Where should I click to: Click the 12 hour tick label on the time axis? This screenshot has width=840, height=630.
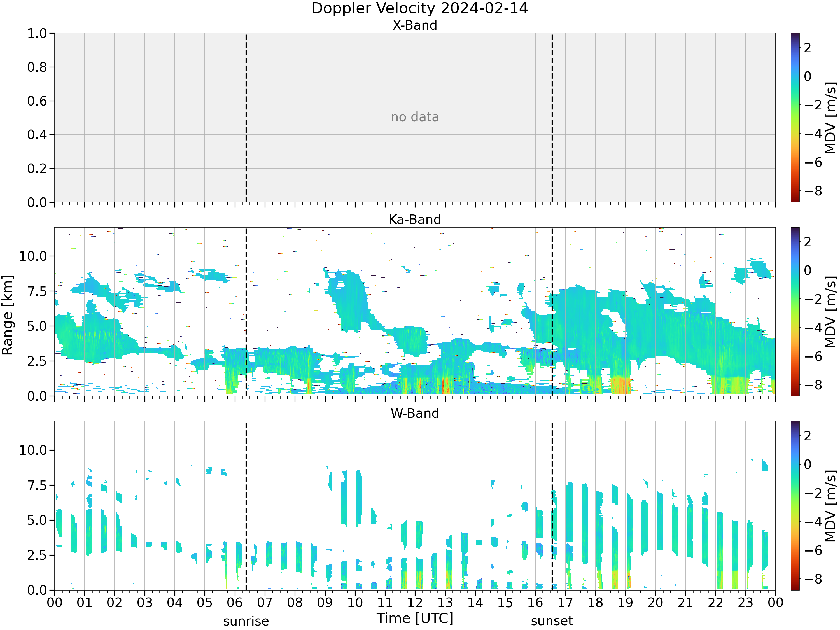415,603
